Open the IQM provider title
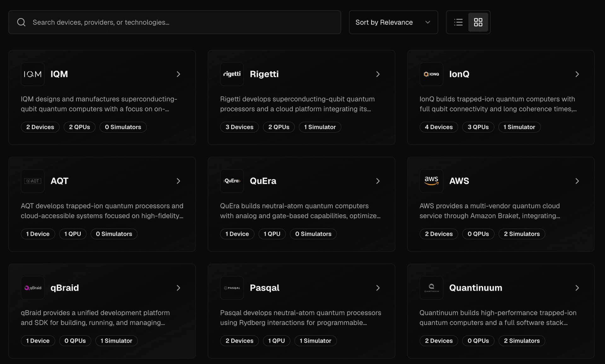Viewport: 605px width, 364px height. click(x=59, y=74)
